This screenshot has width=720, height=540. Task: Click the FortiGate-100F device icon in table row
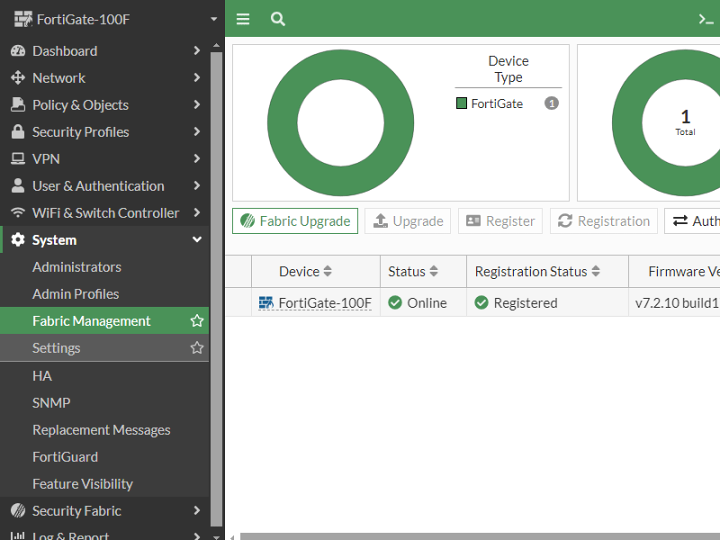[266, 303]
